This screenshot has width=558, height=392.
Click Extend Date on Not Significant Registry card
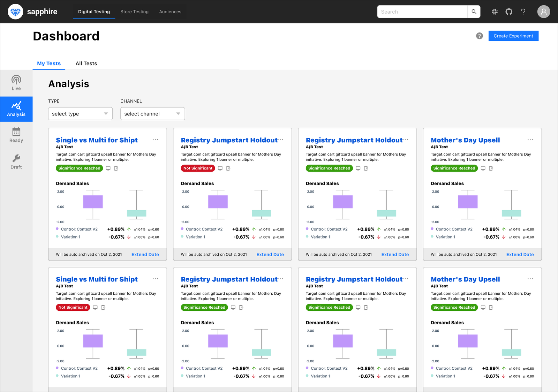tap(270, 255)
